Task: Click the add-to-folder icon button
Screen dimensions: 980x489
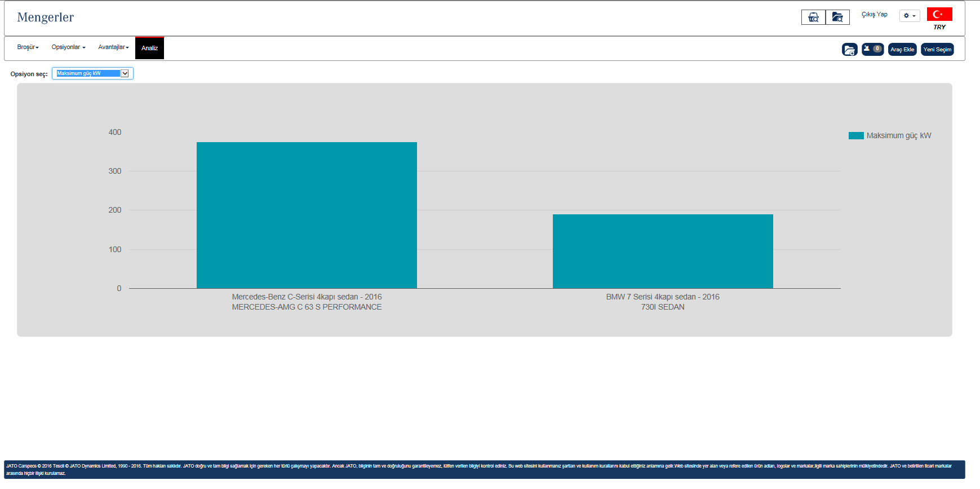Action: pos(850,50)
